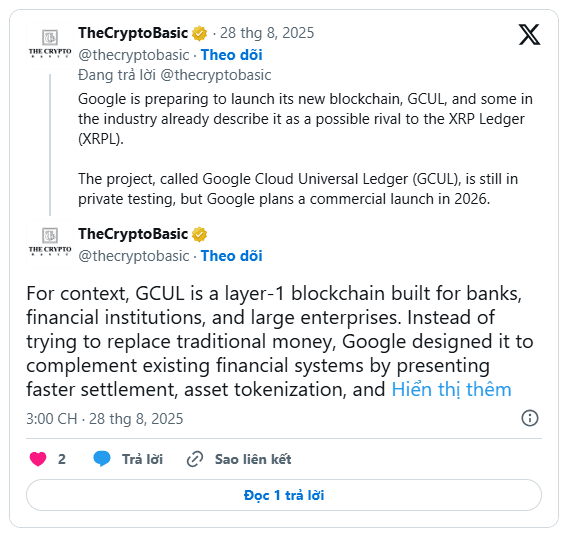
Task: Click 'Sao liên kết' to copy link
Action: tap(253, 459)
